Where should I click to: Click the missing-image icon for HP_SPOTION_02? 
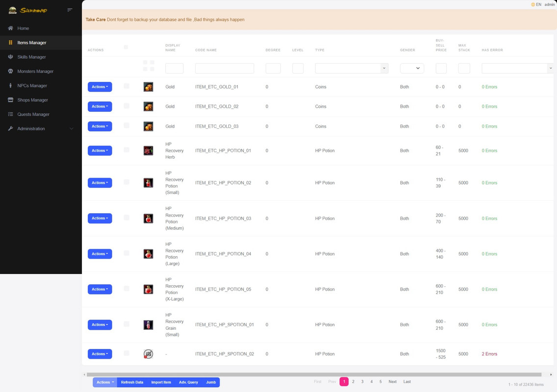(148, 354)
